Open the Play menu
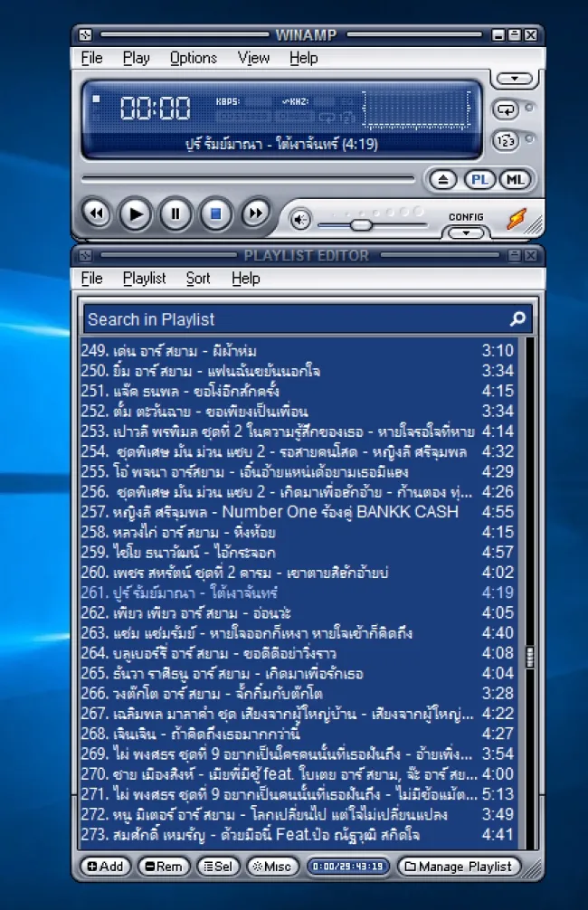Image resolution: width=588 pixels, height=910 pixels. pos(137,58)
